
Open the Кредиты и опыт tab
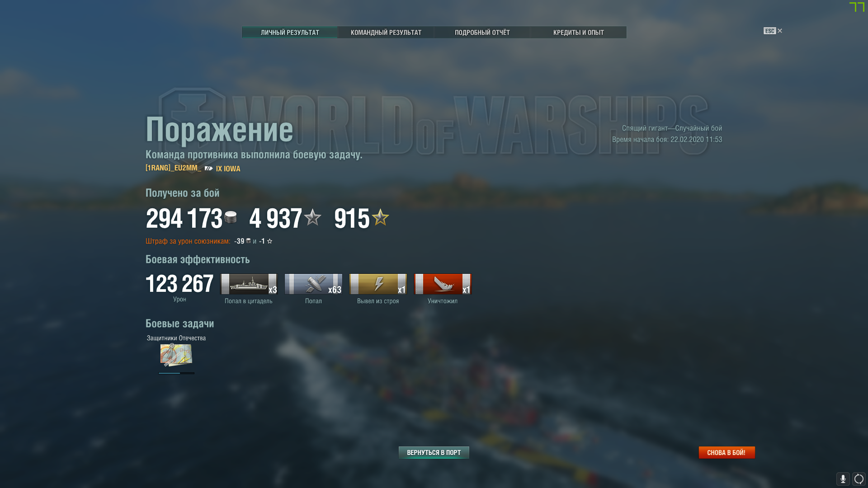coord(579,32)
